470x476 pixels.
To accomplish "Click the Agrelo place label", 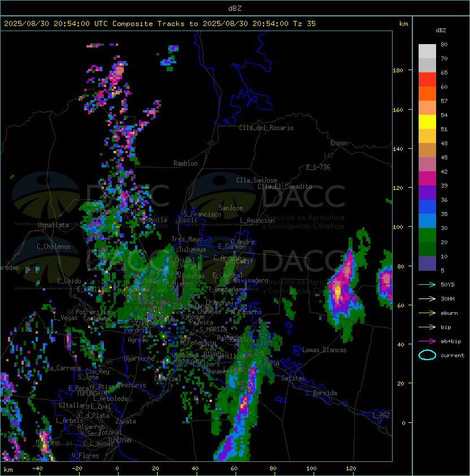I will (138, 340).
